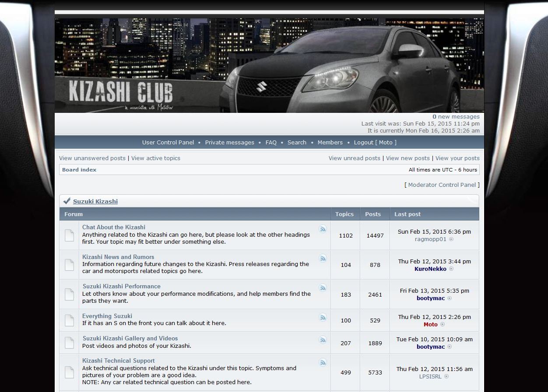Check the 0 new messages link
The image size is (548, 392).
tap(456, 116)
